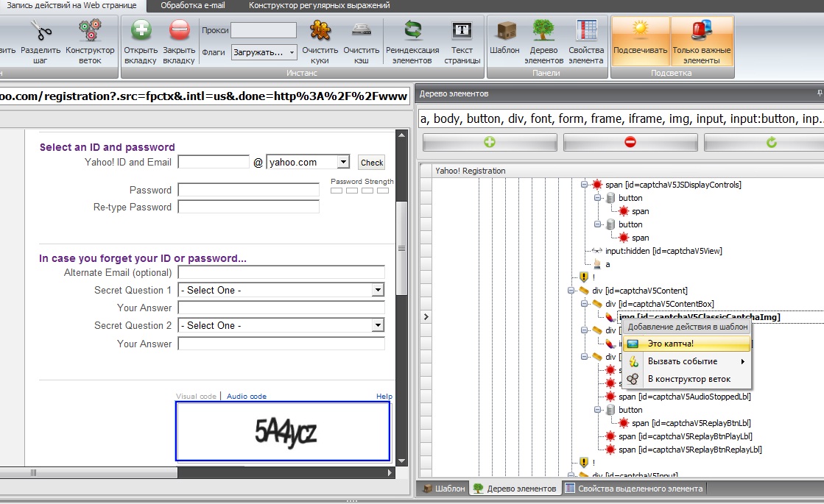Show the Шаблон panel via box icon
The image size is (824, 504).
tap(506, 30)
